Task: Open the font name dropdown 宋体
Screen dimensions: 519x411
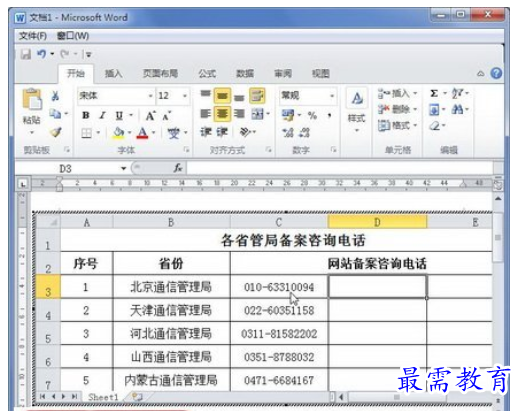Action: [x=150, y=96]
